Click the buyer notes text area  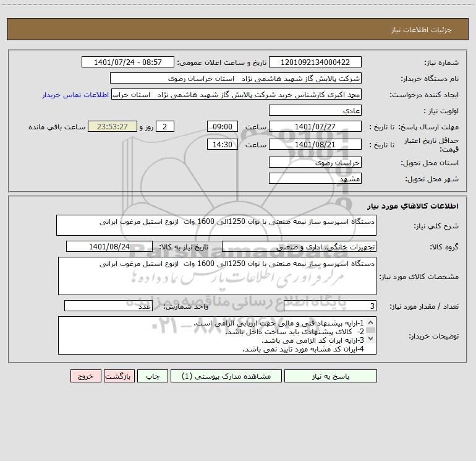click(217, 335)
